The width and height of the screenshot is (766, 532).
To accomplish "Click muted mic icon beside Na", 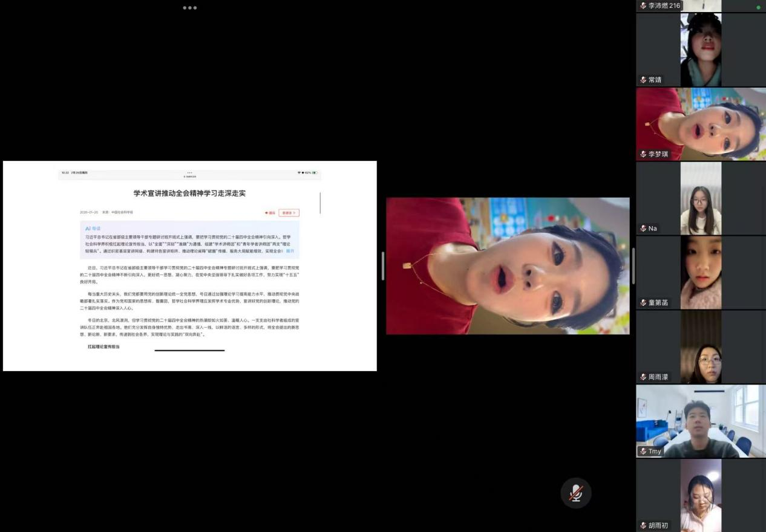I will pyautogui.click(x=643, y=229).
